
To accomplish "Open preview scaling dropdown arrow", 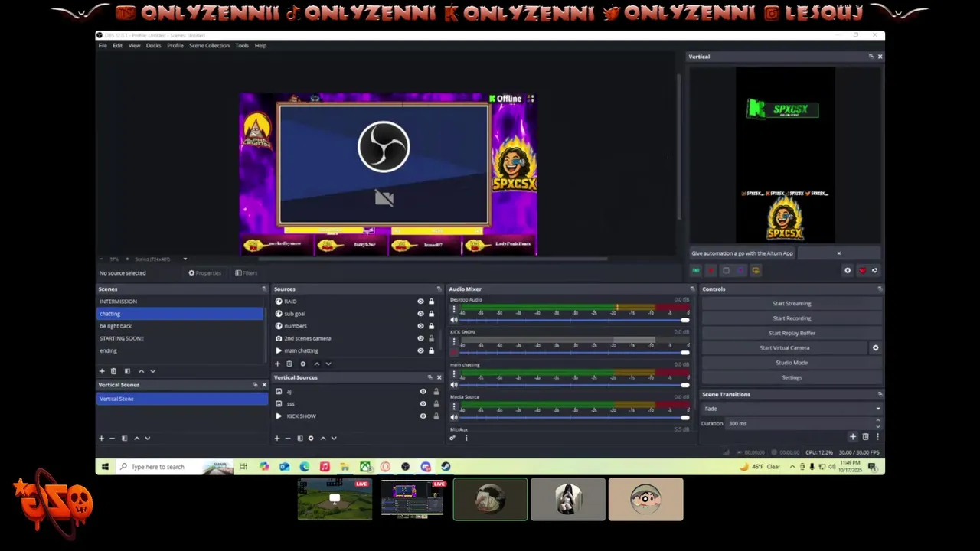I will (185, 259).
